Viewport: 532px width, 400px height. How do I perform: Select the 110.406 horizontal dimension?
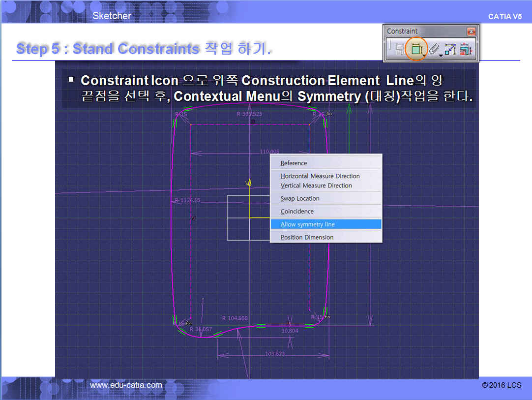[x=269, y=152]
